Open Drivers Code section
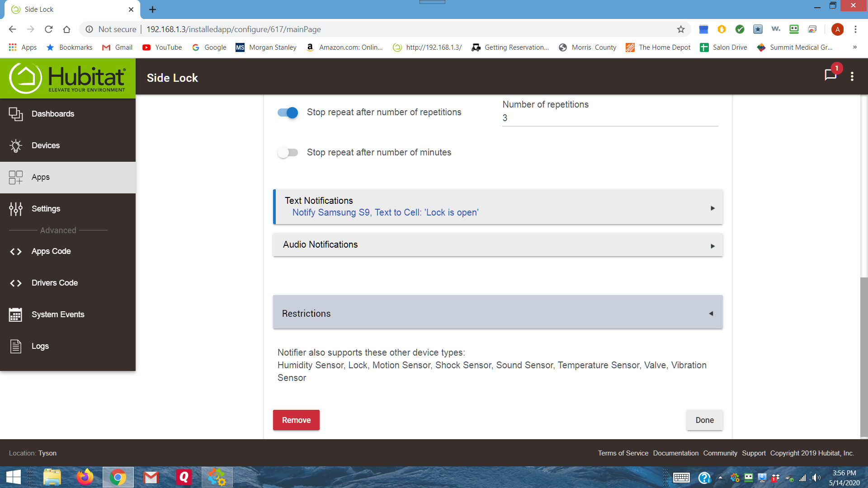This screenshot has width=868, height=488. 68,283
